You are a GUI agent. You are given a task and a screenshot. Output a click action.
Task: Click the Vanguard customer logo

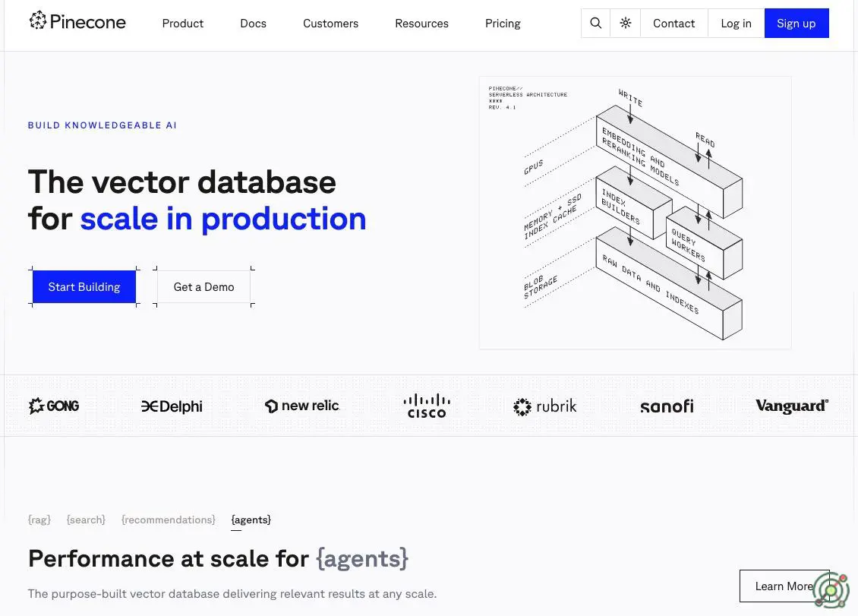click(792, 406)
